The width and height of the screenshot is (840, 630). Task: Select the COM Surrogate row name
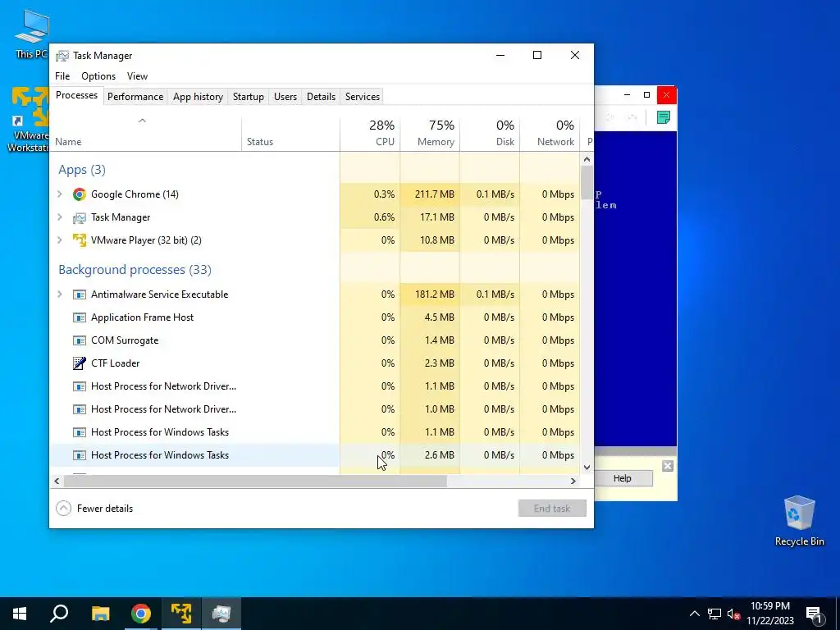click(x=125, y=340)
